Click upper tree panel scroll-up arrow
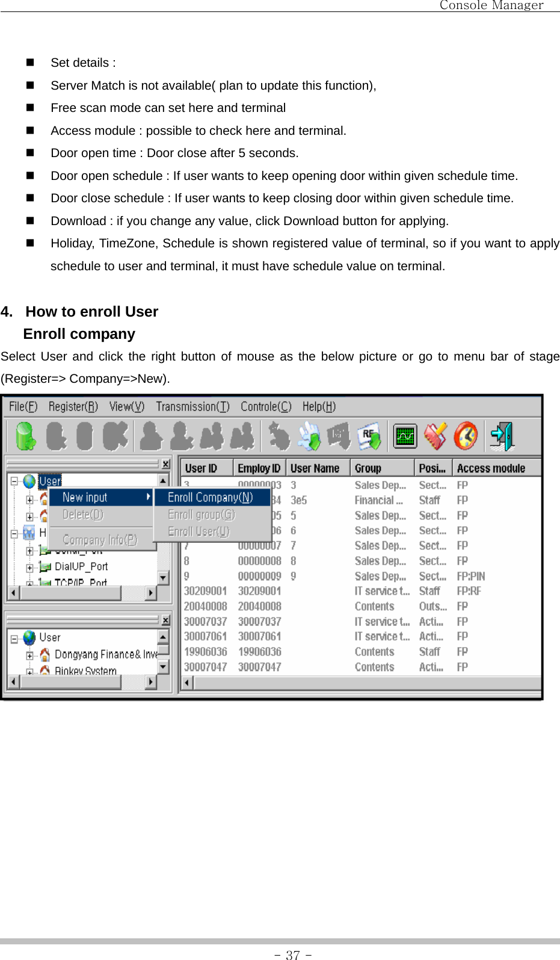 coord(163,480)
